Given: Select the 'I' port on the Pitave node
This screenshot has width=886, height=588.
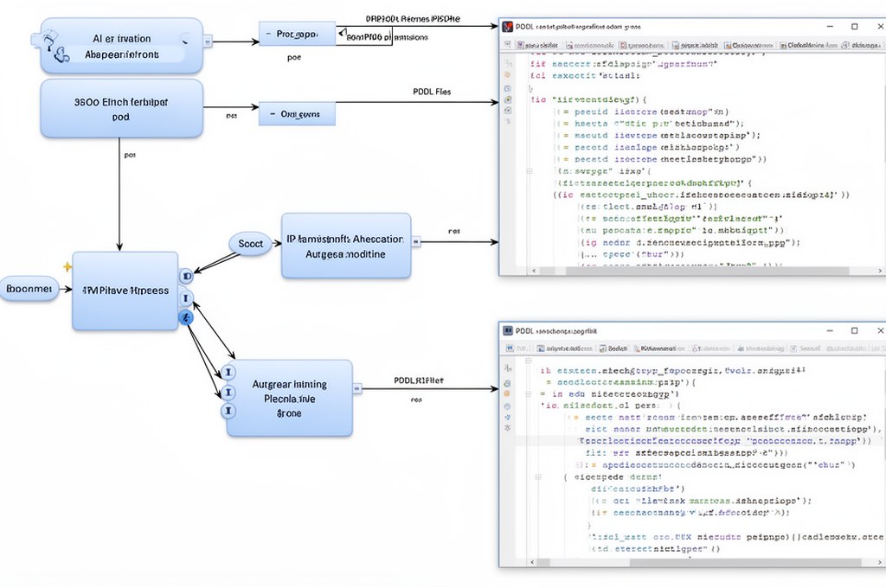Looking at the screenshot, I should 186,297.
